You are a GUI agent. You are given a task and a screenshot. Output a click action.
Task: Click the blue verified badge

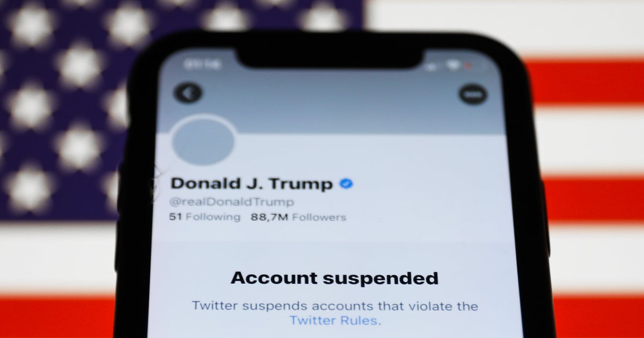coord(346,183)
